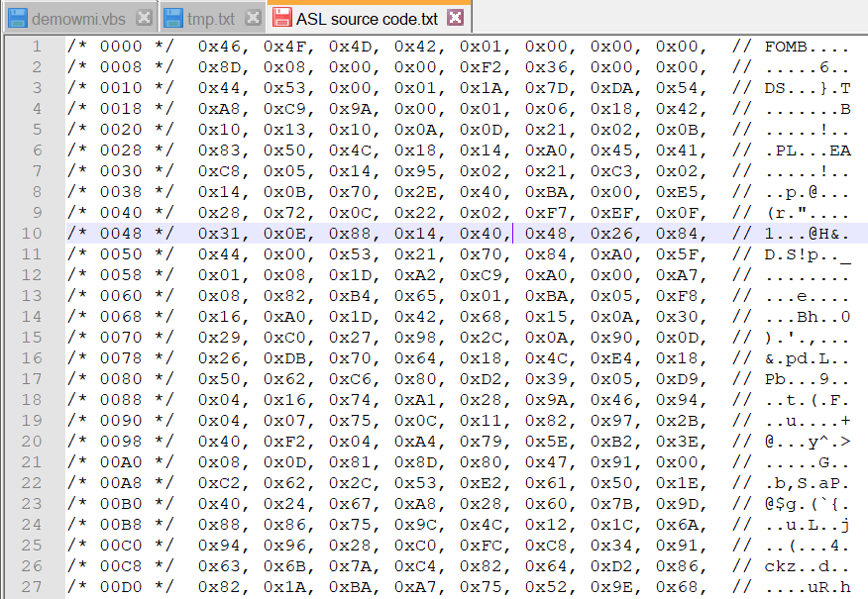868x599 pixels.
Task: Click byte 0x5E on line 20
Action: pyautogui.click(x=546, y=442)
